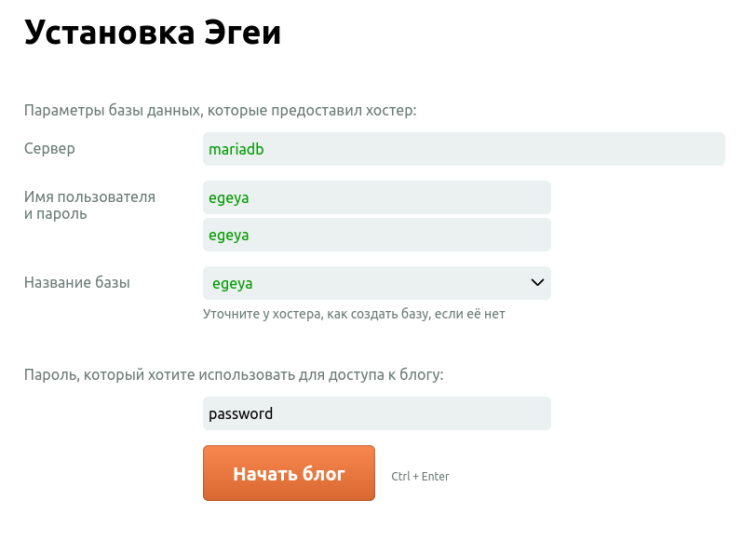Click the 'Сервер' field label
756x541 pixels.
click(49, 149)
